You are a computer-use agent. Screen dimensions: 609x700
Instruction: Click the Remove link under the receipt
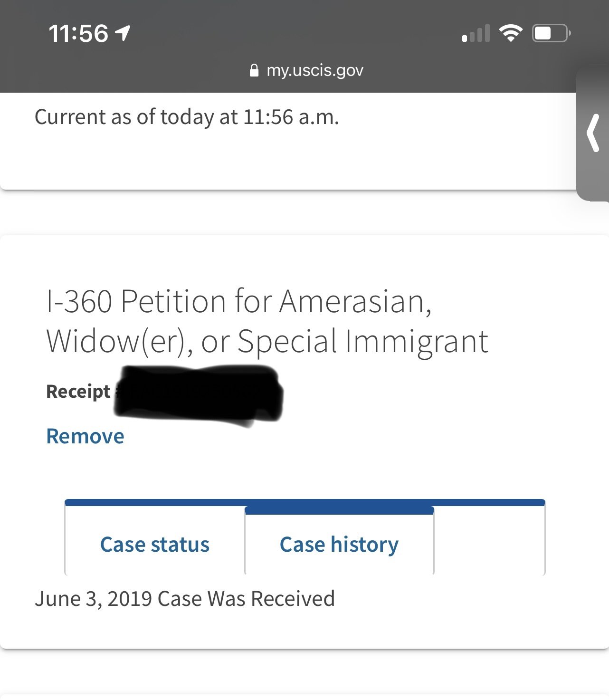point(85,436)
